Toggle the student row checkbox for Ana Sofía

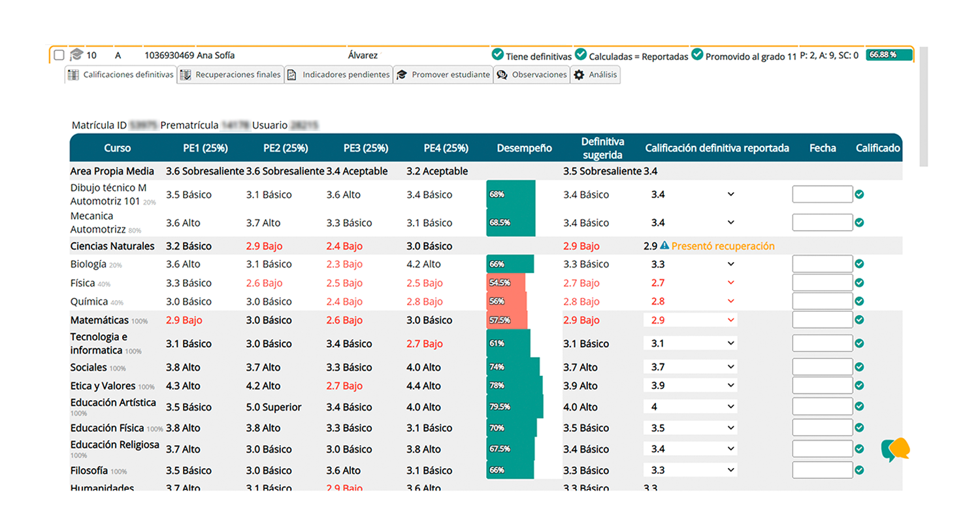click(x=59, y=55)
